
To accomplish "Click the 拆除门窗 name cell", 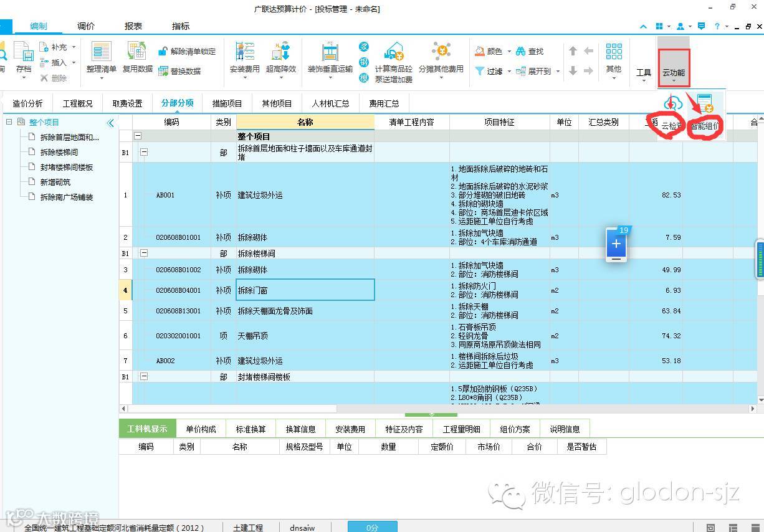I will pos(305,290).
